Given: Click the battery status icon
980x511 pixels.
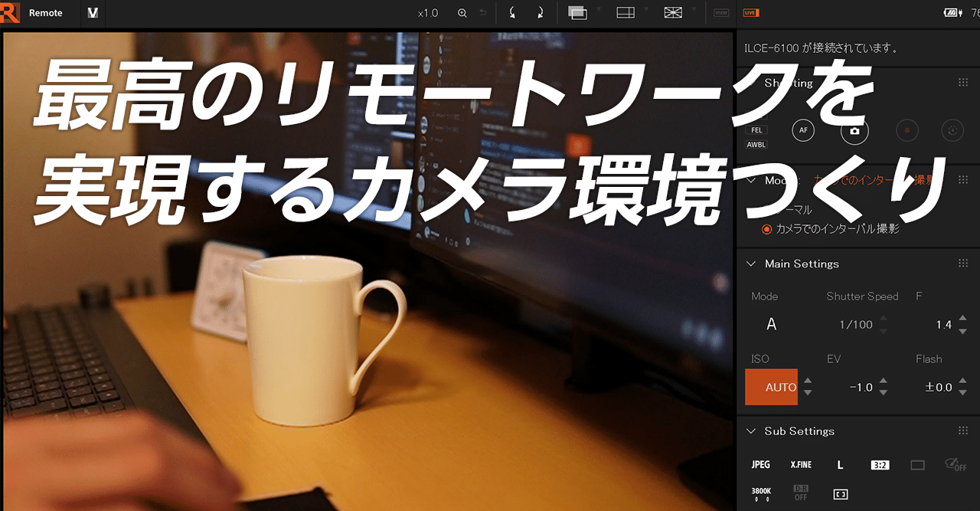Looking at the screenshot, I should pos(952,13).
